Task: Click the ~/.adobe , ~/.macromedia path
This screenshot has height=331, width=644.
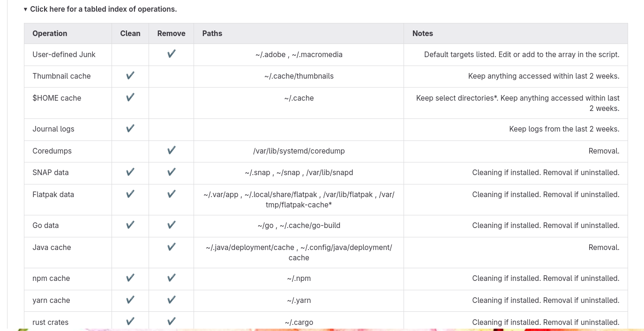Action: click(299, 55)
